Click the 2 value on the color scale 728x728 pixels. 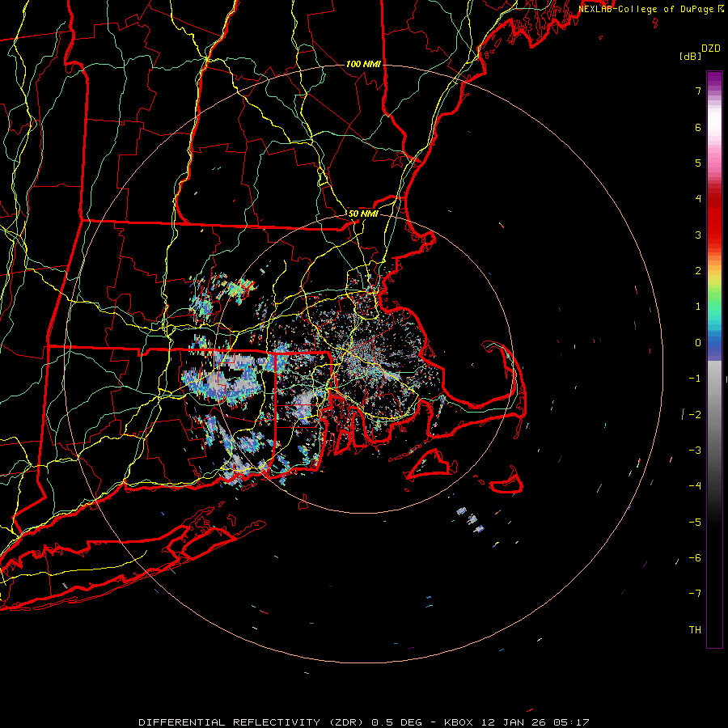pos(698,271)
